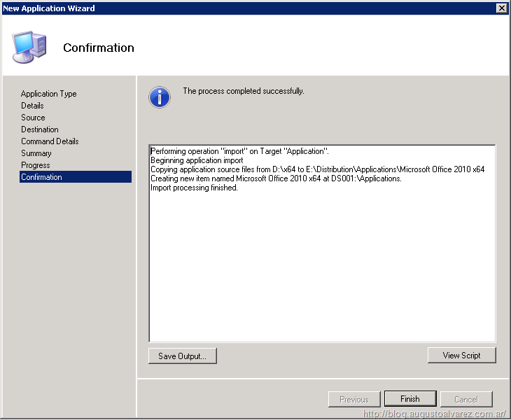Select the highlighted Confirmation step
511x420 pixels.
pos(41,177)
